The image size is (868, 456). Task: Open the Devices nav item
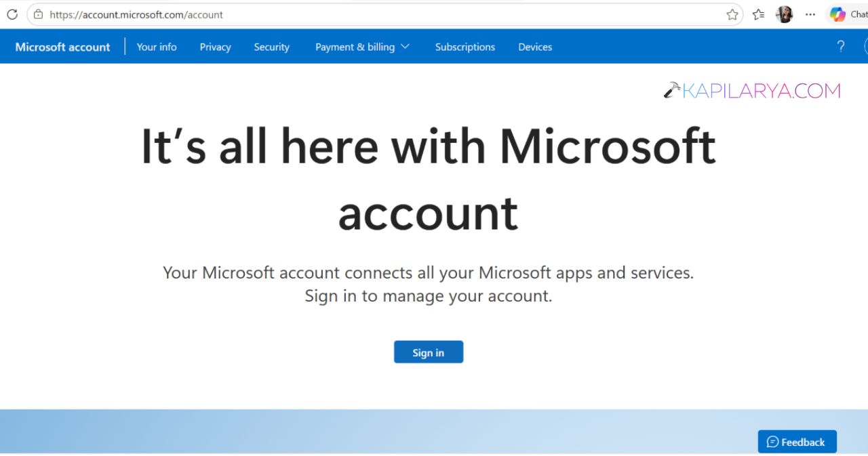tap(535, 47)
